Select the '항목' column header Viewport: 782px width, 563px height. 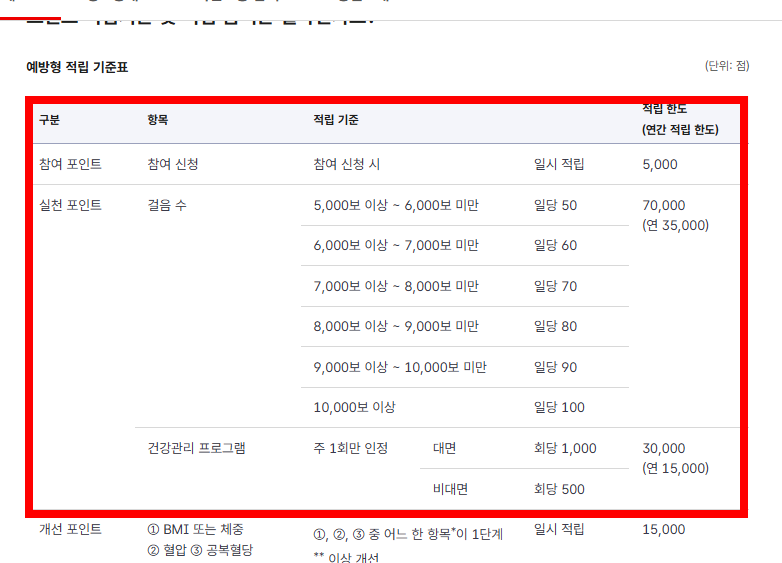[x=158, y=120]
